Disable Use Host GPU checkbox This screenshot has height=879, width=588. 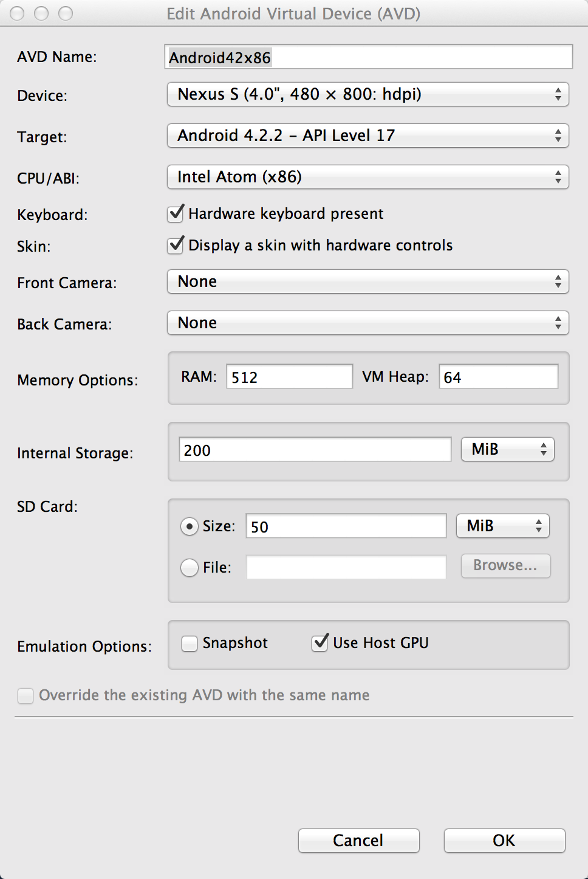(320, 643)
